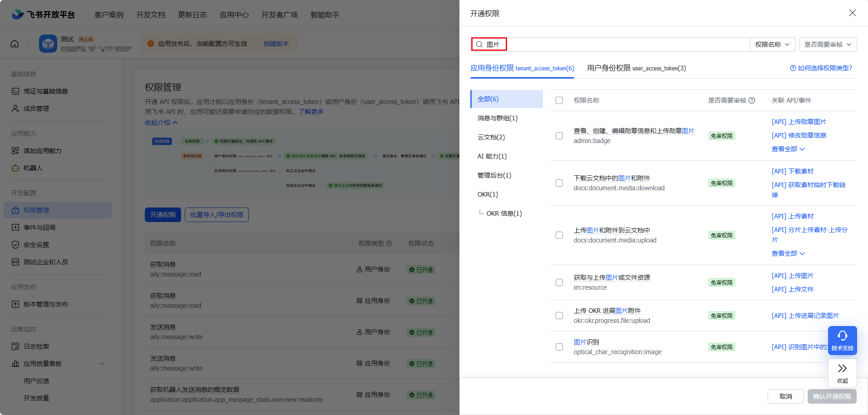868x415 pixels.
Task: Select the 日志检索 sidebar icon
Action: point(15,346)
